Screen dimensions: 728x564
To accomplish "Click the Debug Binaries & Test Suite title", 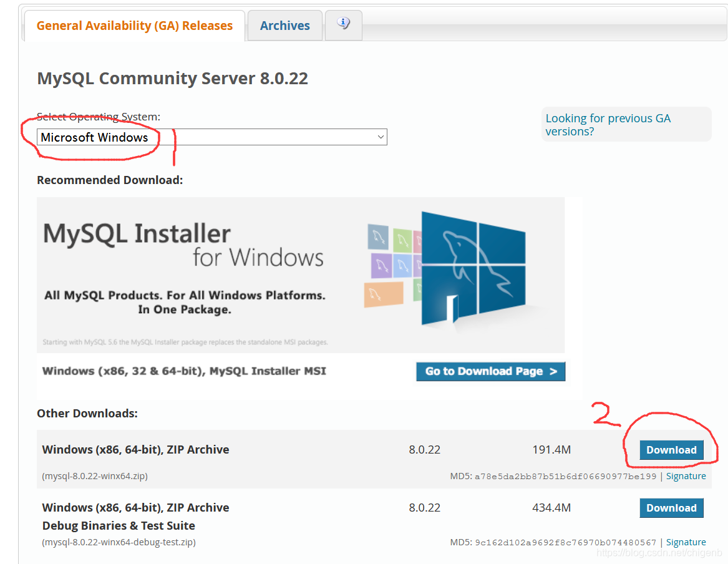I will [x=119, y=525].
